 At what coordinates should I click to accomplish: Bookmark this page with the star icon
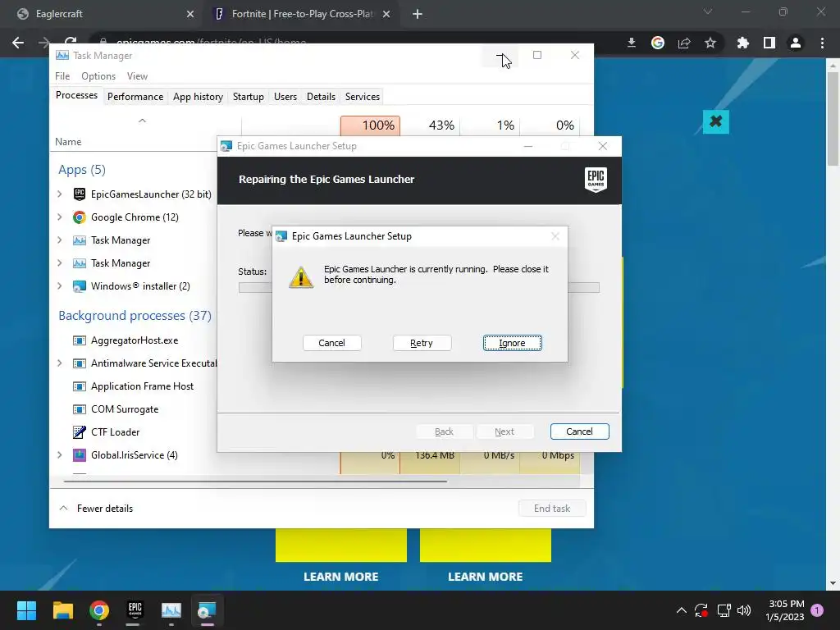tap(710, 43)
